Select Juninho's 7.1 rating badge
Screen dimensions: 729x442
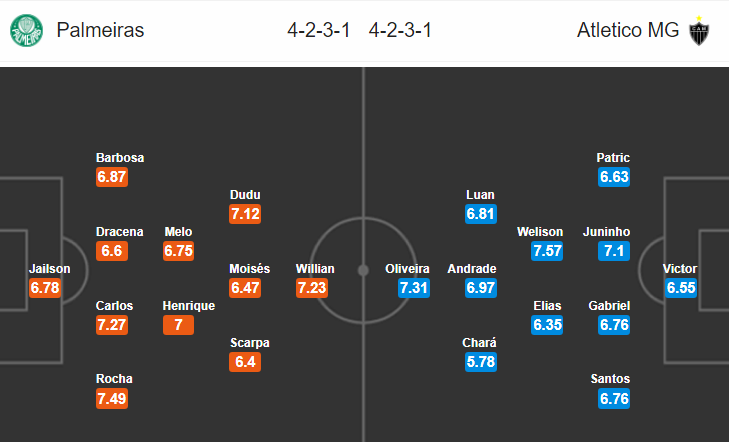[x=614, y=251]
